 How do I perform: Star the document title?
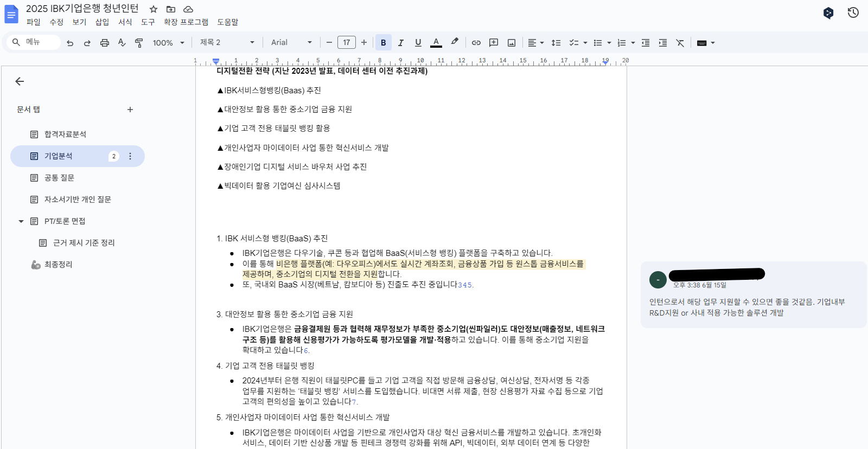[154, 9]
